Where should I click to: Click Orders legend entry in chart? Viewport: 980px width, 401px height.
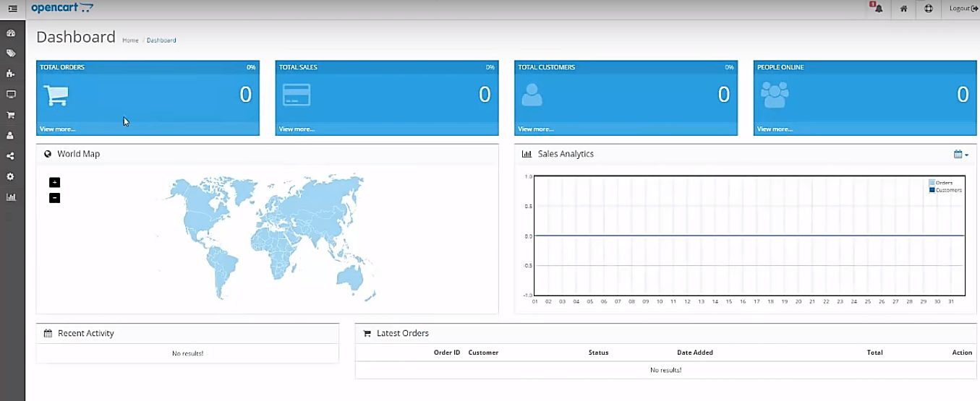pos(940,183)
